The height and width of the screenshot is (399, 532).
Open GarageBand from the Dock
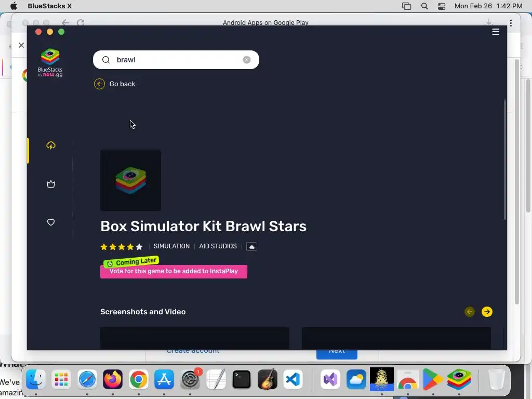click(268, 379)
